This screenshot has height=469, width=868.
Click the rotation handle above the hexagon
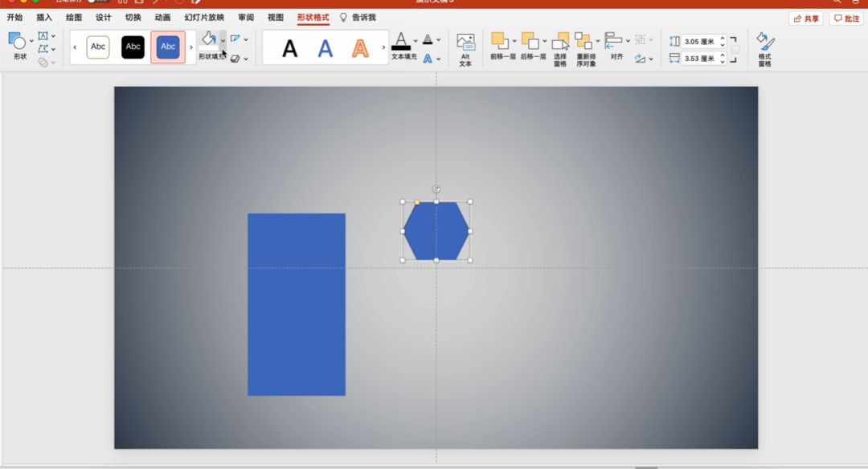tap(436, 189)
